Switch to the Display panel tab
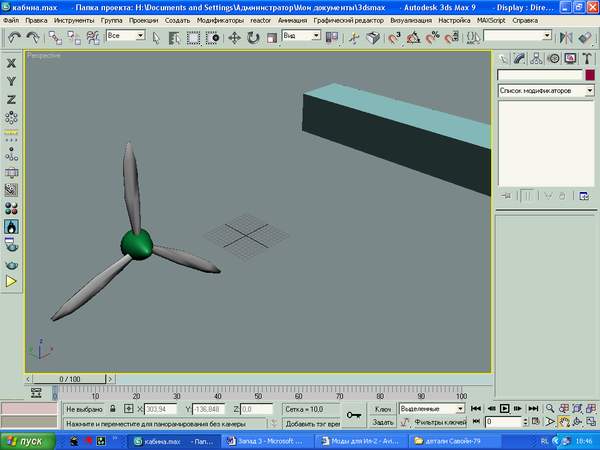600x450 pixels. click(570, 59)
